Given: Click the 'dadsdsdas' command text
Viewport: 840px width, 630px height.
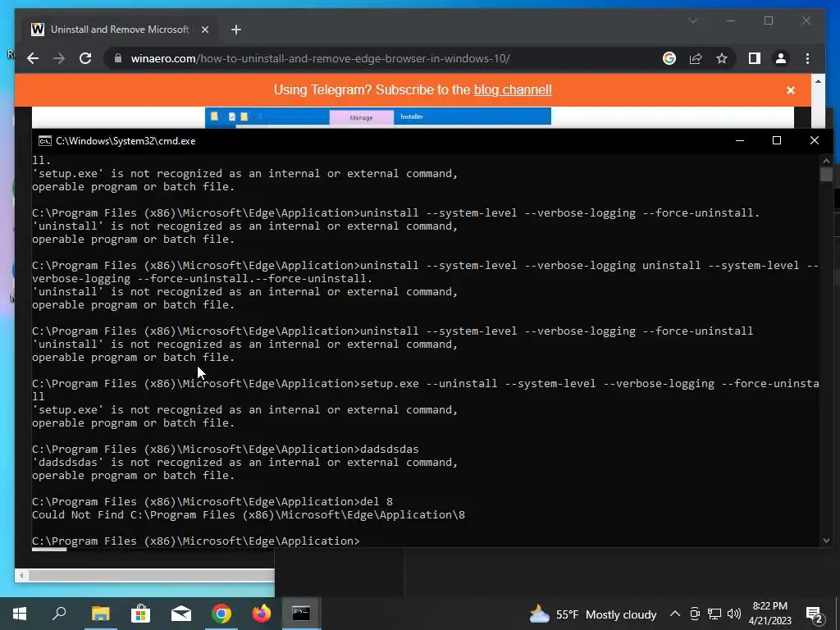Looking at the screenshot, I should tap(390, 449).
